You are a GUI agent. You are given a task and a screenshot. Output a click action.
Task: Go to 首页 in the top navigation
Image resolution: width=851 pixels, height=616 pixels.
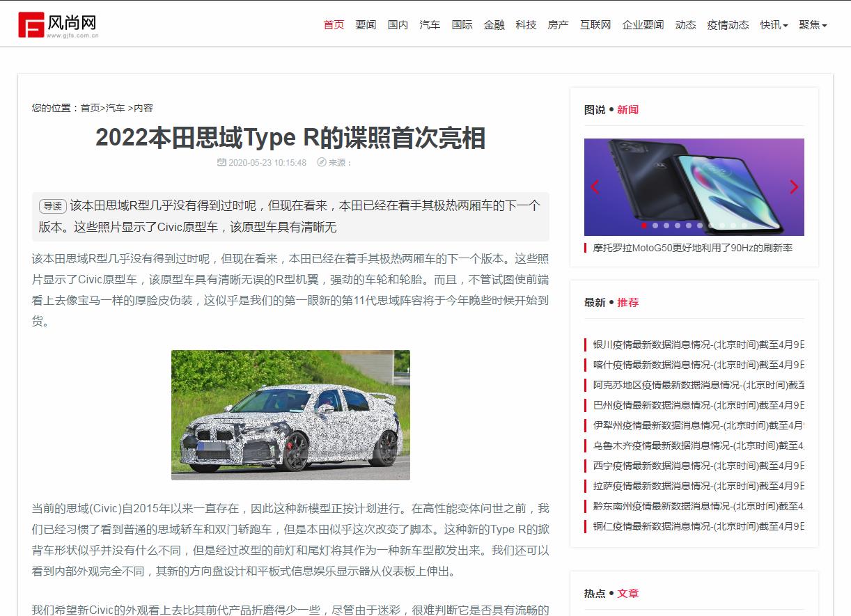pos(334,25)
